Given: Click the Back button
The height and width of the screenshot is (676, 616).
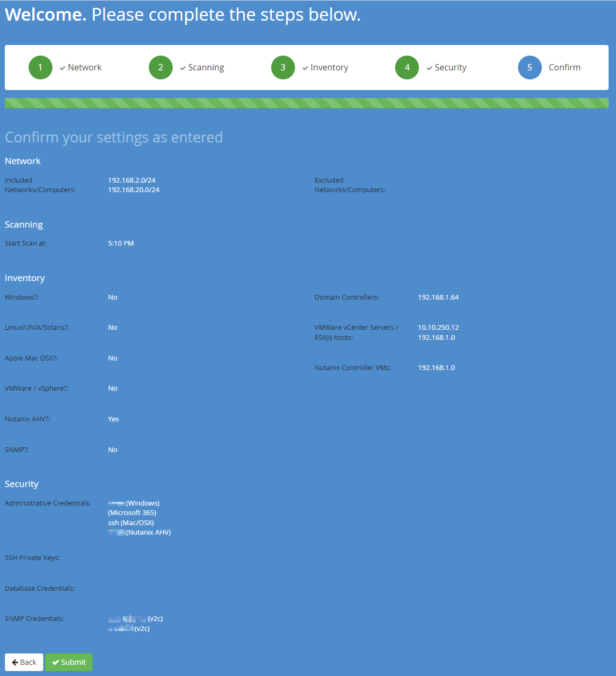Looking at the screenshot, I should coord(24,662).
